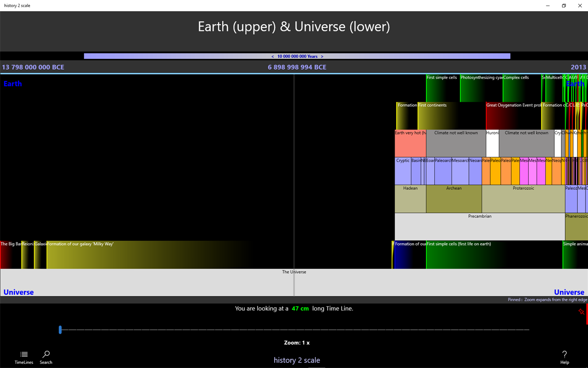Viewport: 588px width, 368px height.
Task: Select The Big Bang event
Action: pos(11,255)
